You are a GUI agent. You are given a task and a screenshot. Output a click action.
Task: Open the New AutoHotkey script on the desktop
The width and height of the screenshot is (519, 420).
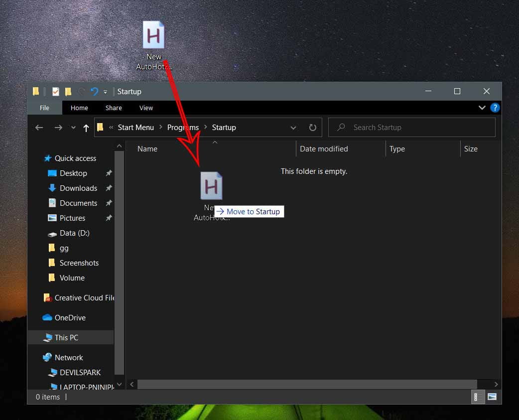coord(153,36)
